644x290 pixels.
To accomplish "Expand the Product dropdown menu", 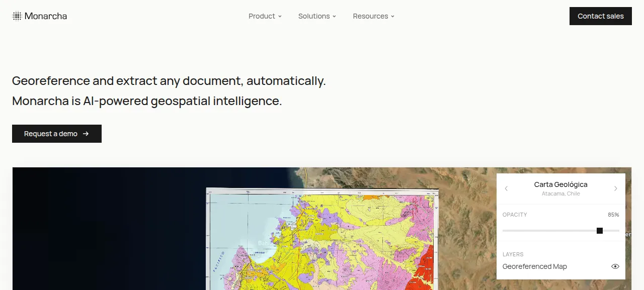I will (265, 16).
